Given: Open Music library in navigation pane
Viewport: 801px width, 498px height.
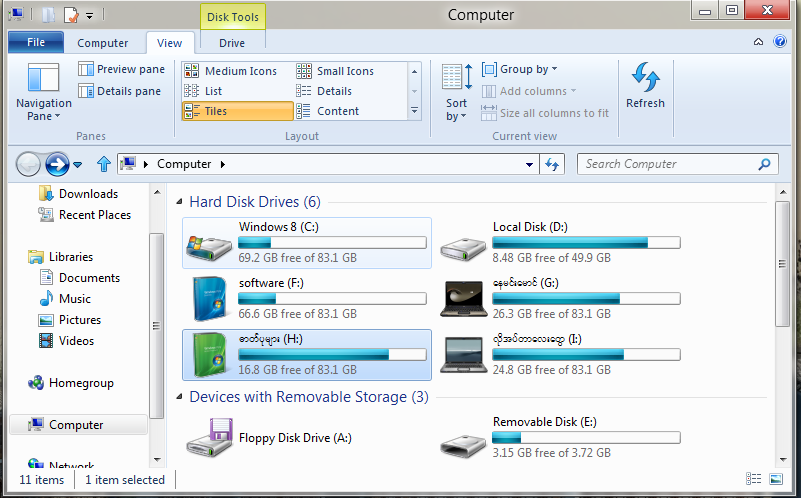Looking at the screenshot, I should click(x=65, y=299).
